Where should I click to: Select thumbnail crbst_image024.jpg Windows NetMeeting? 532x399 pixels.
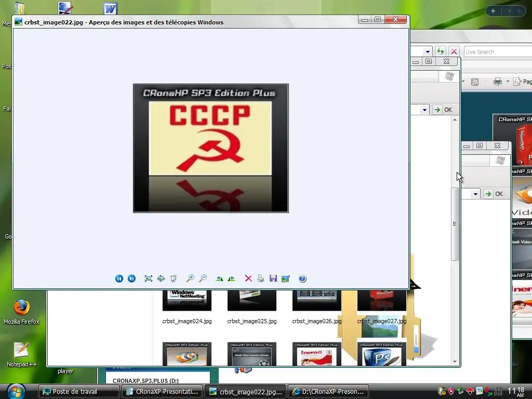pos(187,300)
